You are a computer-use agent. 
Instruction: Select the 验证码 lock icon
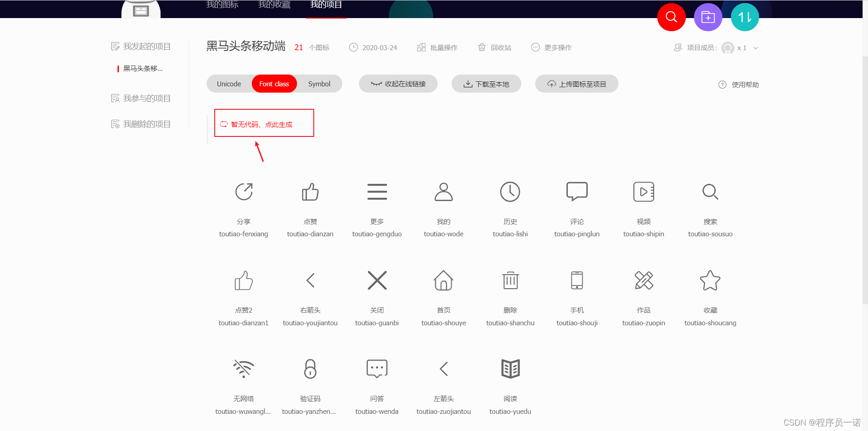[310, 369]
